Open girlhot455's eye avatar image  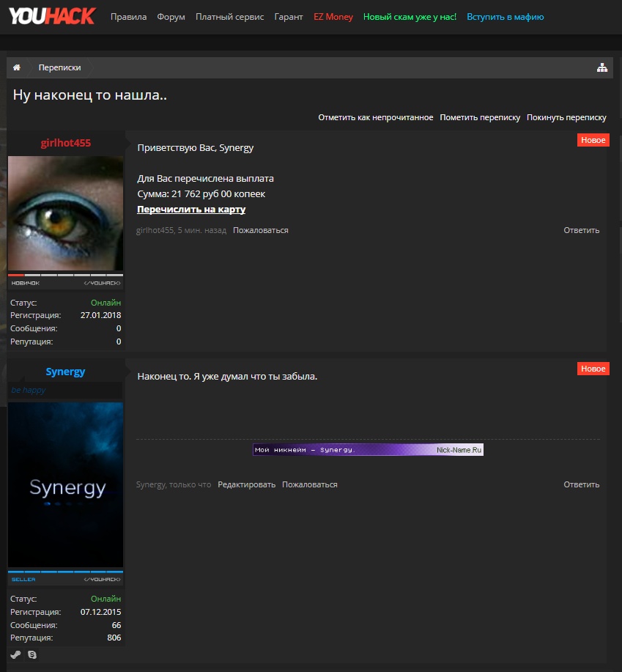[65, 213]
